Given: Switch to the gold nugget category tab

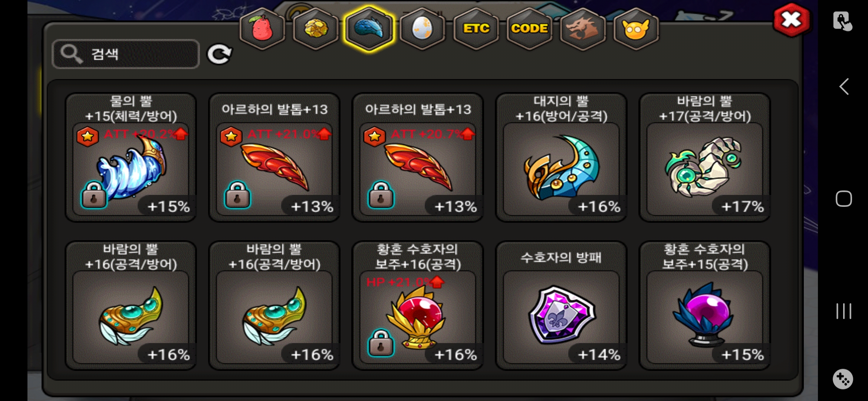Looking at the screenshot, I should coord(316,29).
